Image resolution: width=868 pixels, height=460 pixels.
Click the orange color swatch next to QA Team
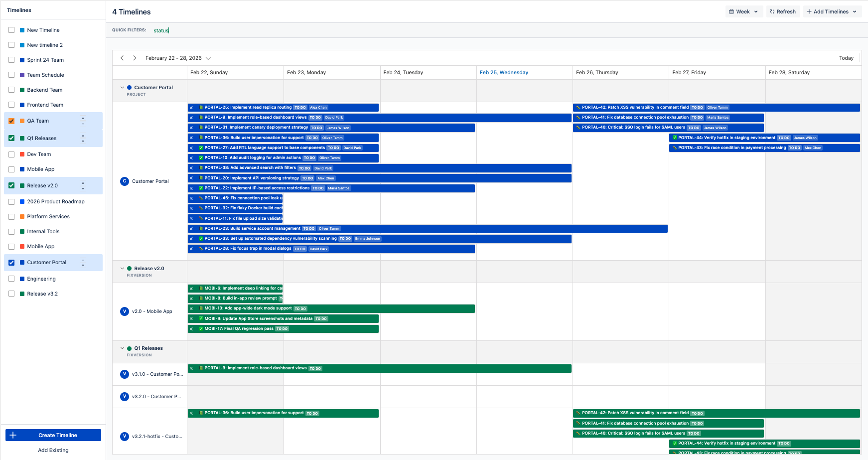pyautogui.click(x=22, y=121)
